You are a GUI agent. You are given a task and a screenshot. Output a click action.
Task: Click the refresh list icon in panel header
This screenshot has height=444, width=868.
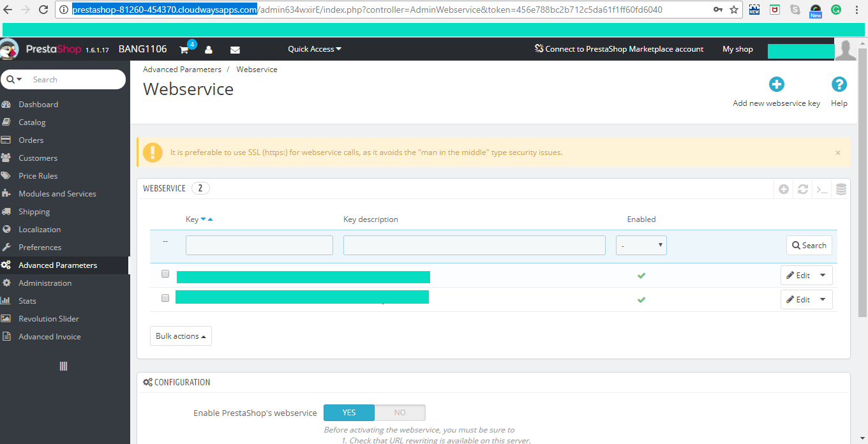(803, 189)
